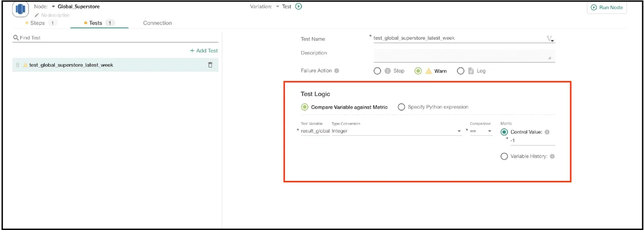
Task: Click the Global_Superstore node logo icon
Action: pos(20,9)
